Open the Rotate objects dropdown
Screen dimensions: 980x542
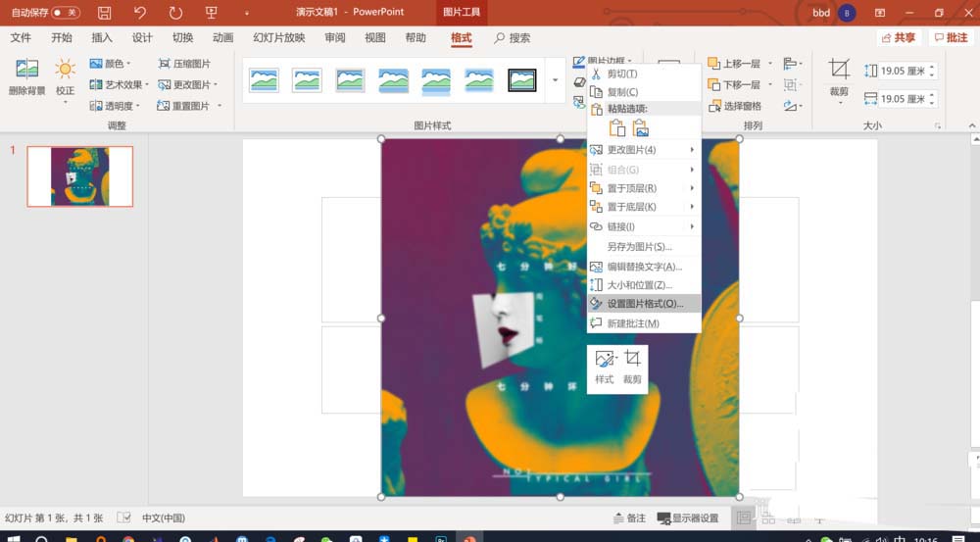(793, 106)
